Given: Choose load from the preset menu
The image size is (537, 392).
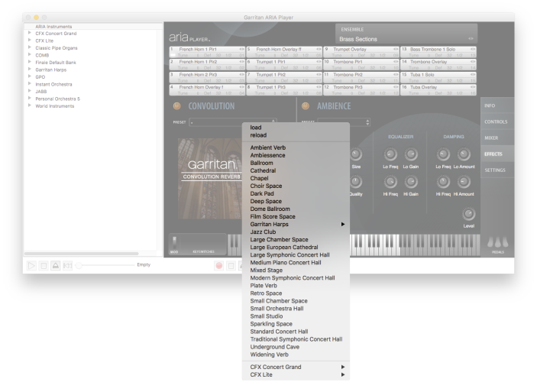Looking at the screenshot, I should 255,128.
